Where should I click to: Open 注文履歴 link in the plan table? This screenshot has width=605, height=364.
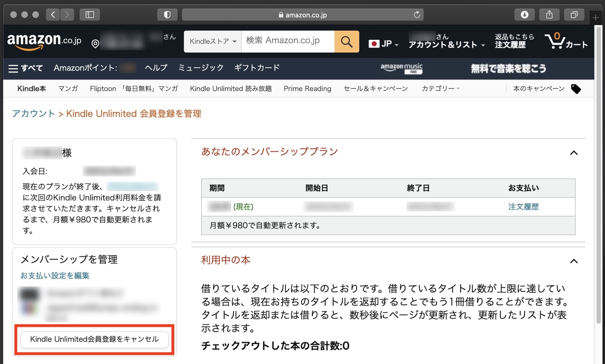point(523,207)
